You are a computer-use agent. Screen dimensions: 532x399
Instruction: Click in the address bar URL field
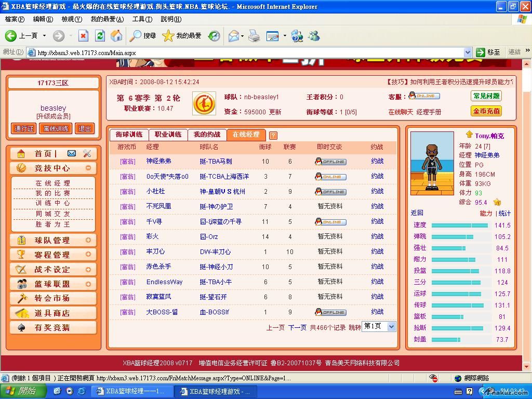coord(249,52)
